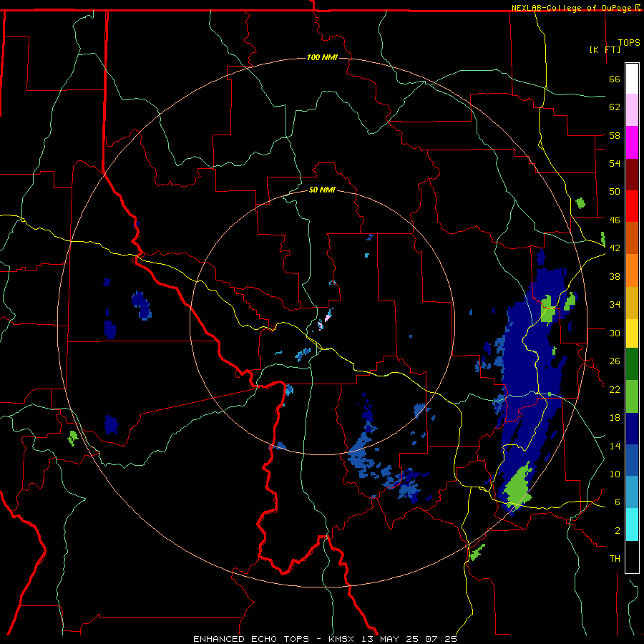The image size is (644, 644).
Task: Click the bright red 46-50 legend swatch
Action: point(632,206)
